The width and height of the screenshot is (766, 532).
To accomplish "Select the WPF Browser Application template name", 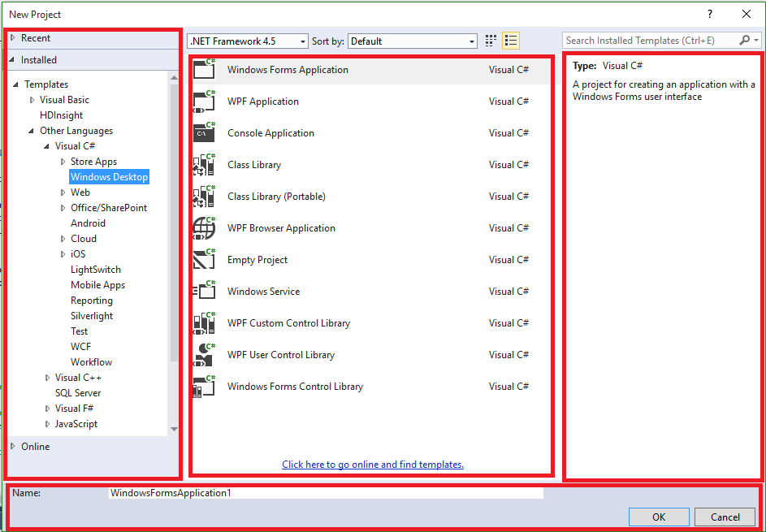I will tap(281, 228).
